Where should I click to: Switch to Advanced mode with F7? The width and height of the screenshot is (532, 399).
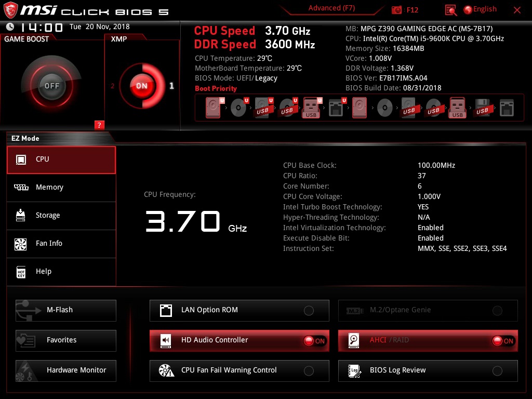coord(331,8)
